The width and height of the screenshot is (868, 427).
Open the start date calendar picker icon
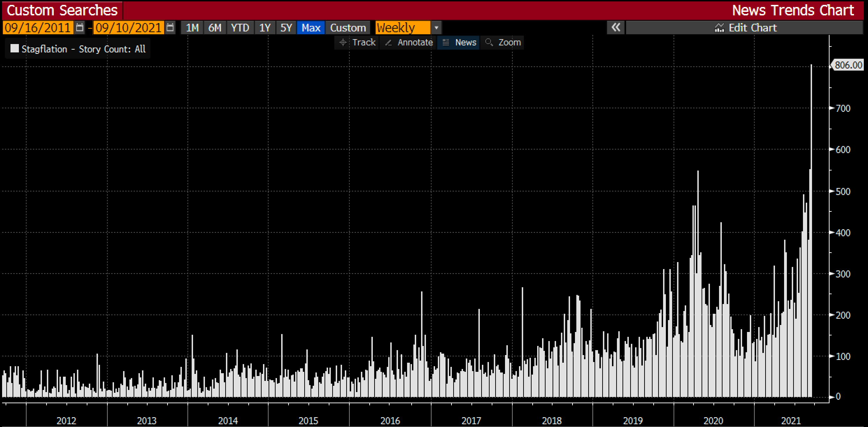click(x=80, y=28)
